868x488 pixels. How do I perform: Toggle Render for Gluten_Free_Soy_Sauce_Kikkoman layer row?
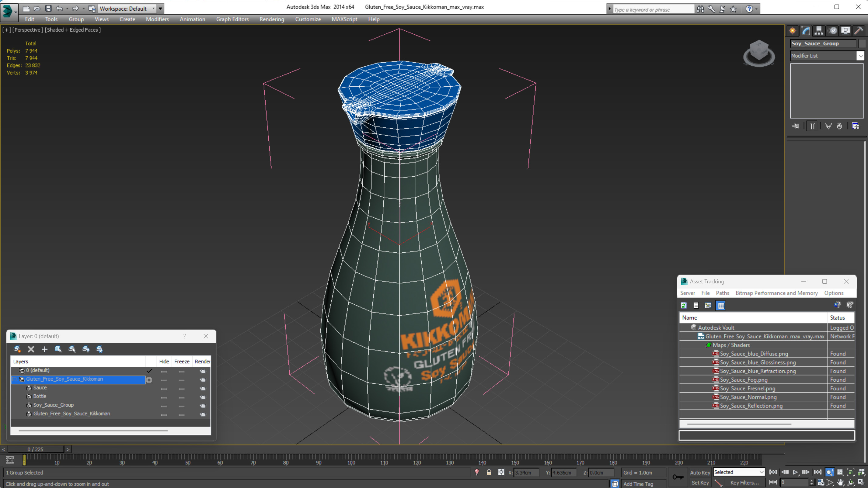[203, 380]
